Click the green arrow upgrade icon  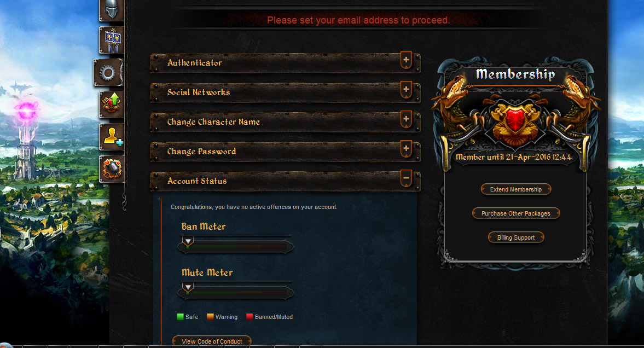click(112, 105)
